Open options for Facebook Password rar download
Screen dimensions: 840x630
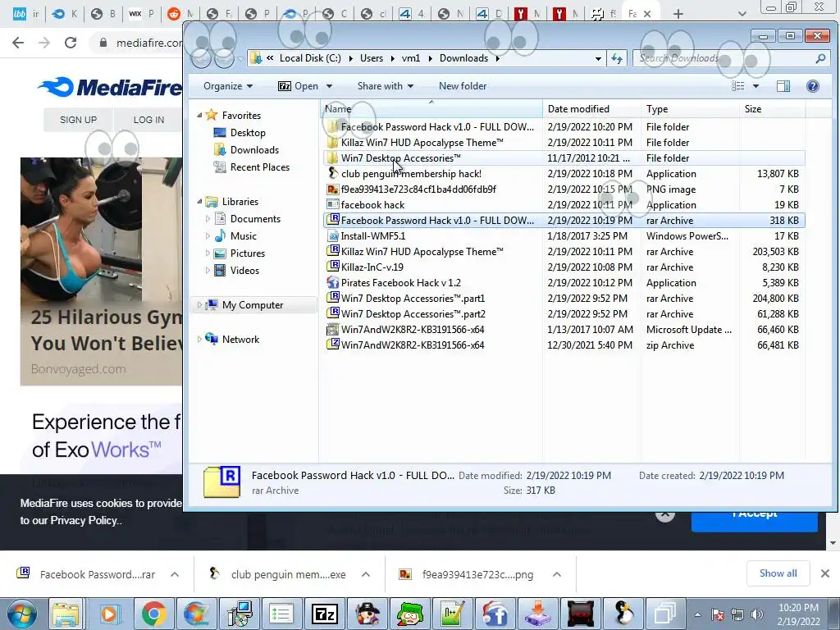pyautogui.click(x=175, y=574)
